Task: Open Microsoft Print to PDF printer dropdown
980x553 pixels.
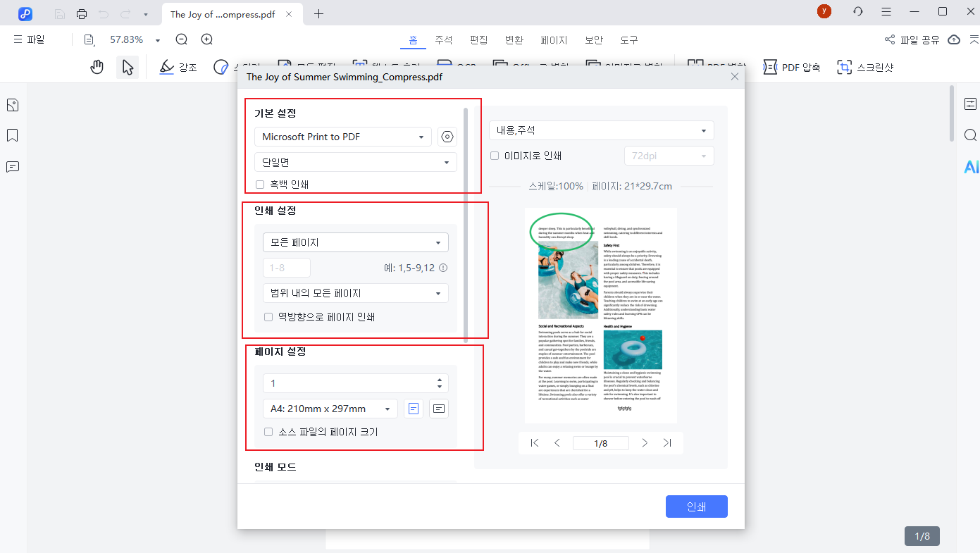Action: coord(342,137)
